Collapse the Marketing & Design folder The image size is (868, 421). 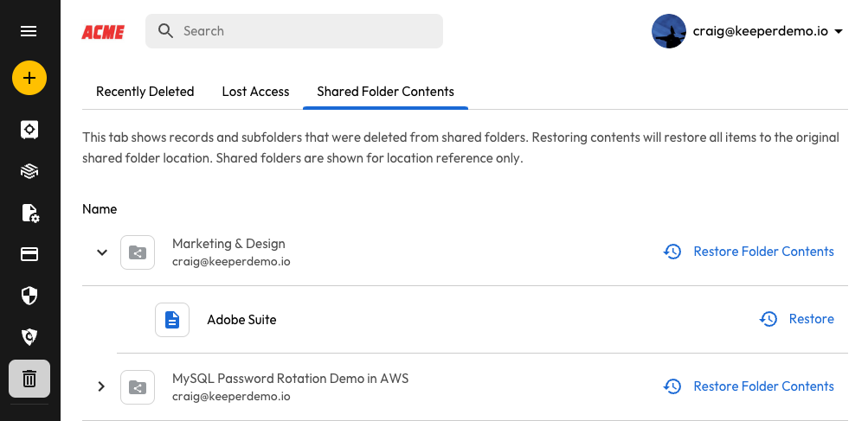tap(102, 252)
